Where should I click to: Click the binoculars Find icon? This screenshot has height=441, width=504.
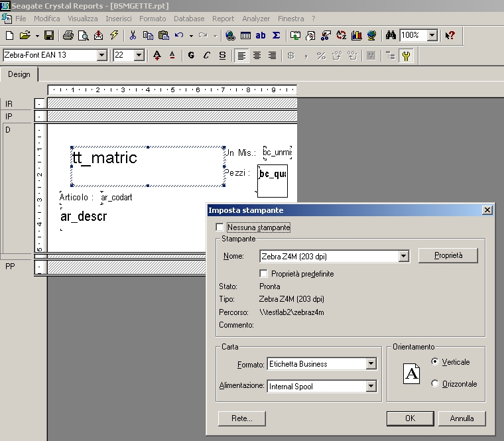pos(391,35)
